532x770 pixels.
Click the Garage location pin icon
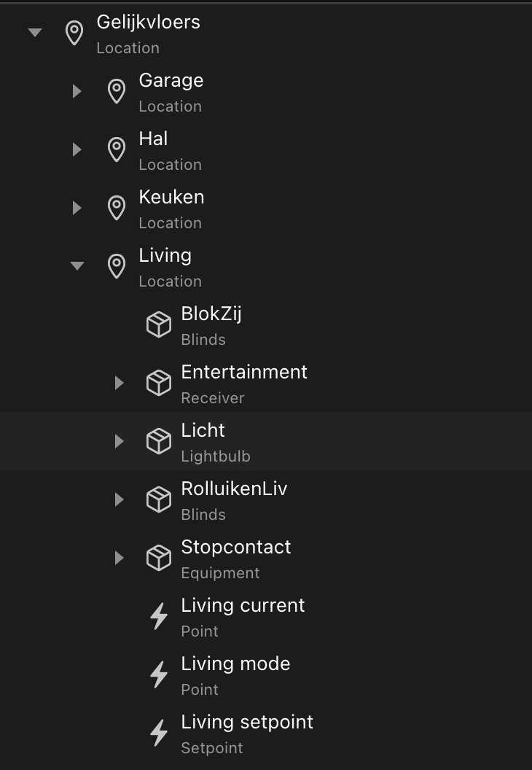click(x=117, y=91)
